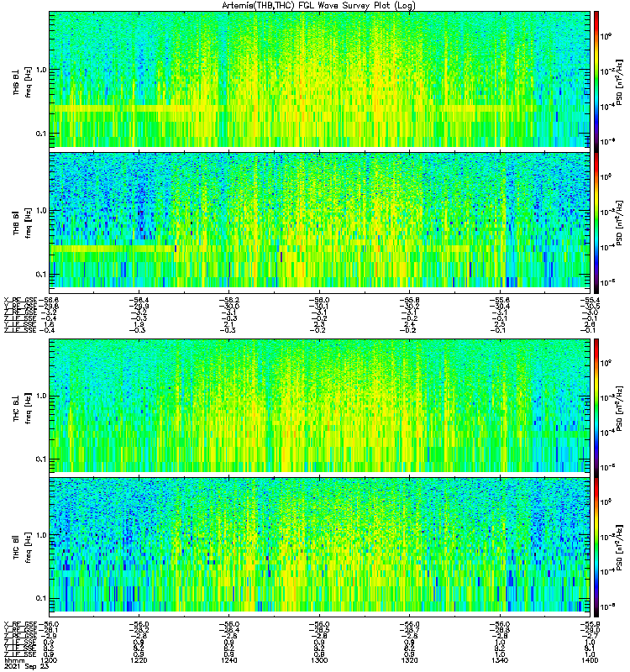The image size is (630, 672).
Task: Click the THC B-perpendicular spectrogram panel
Action: [320, 406]
